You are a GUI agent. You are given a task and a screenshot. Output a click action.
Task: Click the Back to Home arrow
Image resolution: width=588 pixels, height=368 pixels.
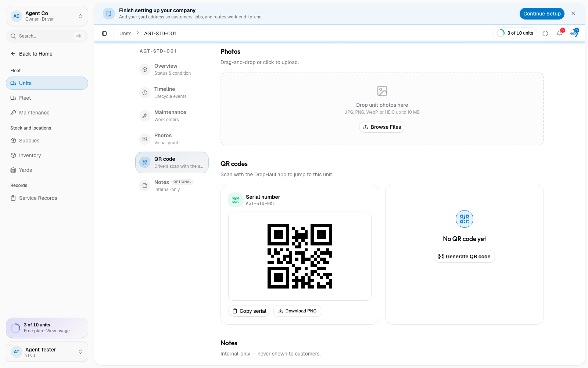(x=13, y=54)
